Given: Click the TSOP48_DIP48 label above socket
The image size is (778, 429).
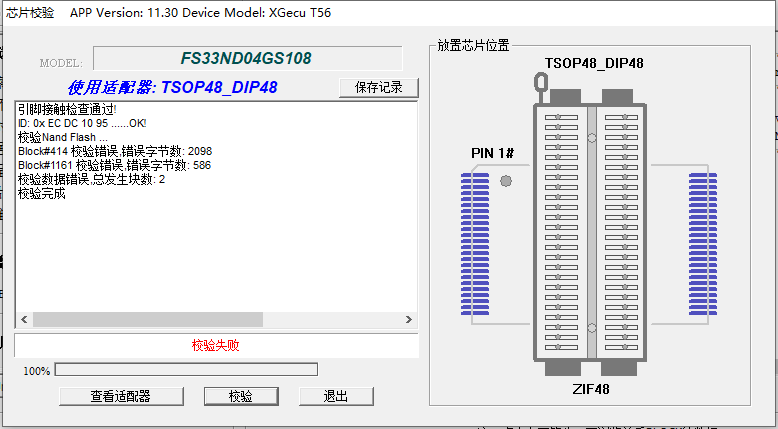Looking at the screenshot, I should tap(593, 63).
